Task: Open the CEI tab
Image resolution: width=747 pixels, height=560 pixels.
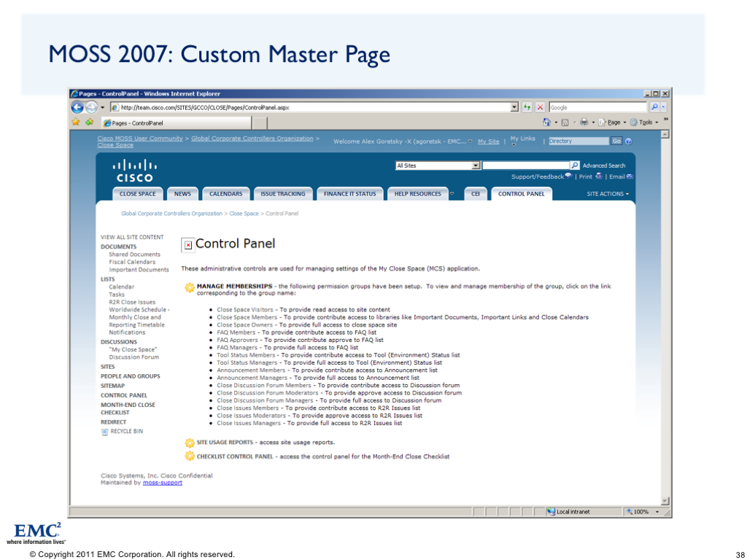Action: coord(476,194)
